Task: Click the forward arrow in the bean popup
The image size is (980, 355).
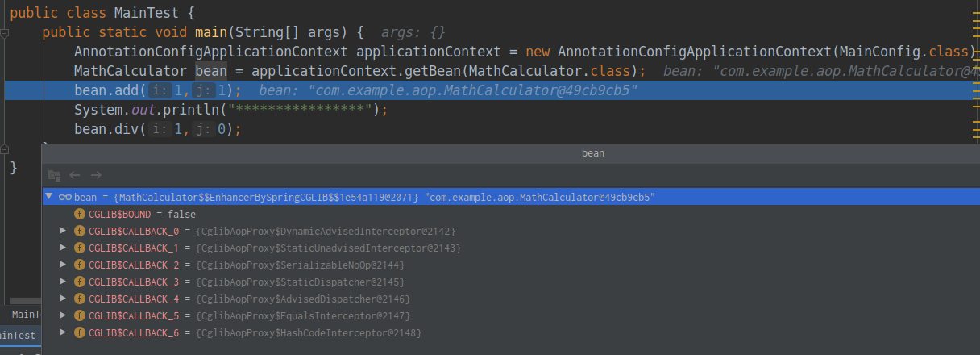Action: (96, 175)
